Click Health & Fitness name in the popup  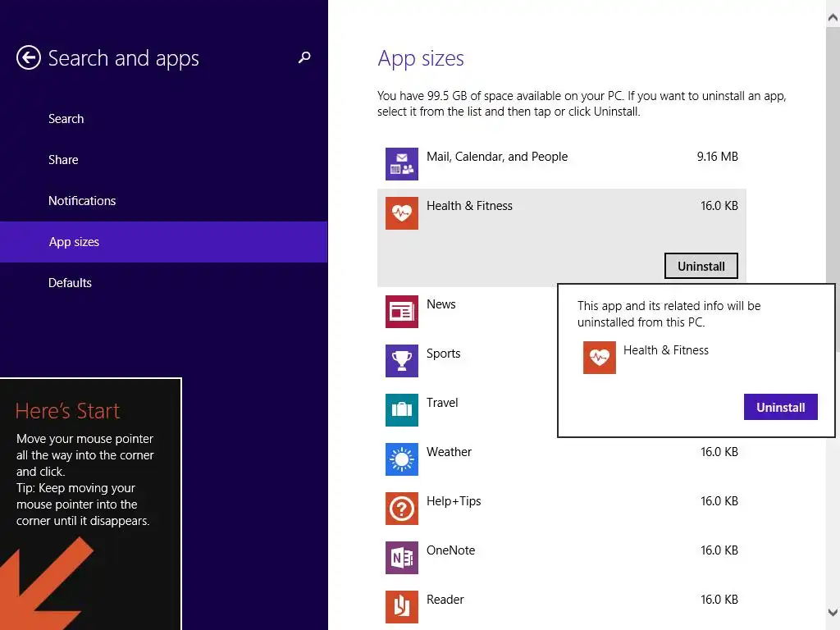(x=666, y=350)
